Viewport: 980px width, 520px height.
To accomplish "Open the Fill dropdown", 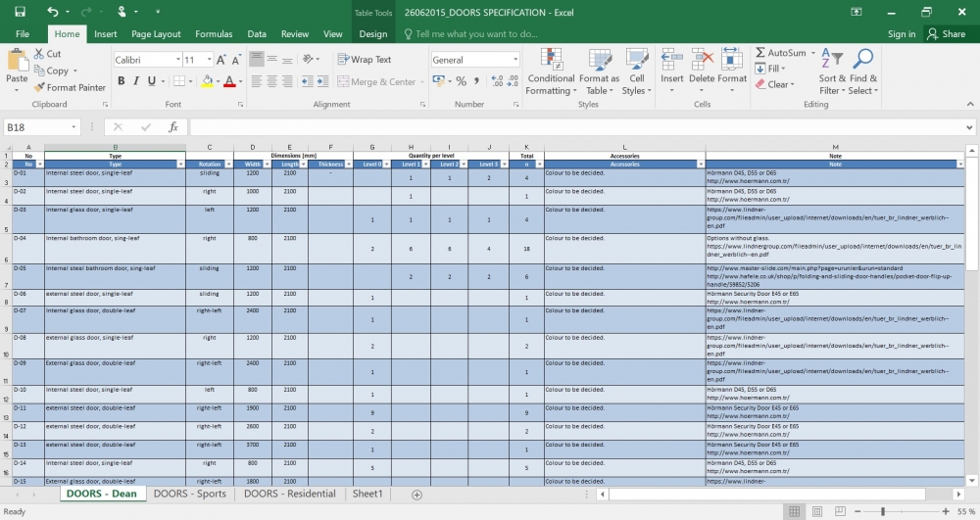I will 770,69.
